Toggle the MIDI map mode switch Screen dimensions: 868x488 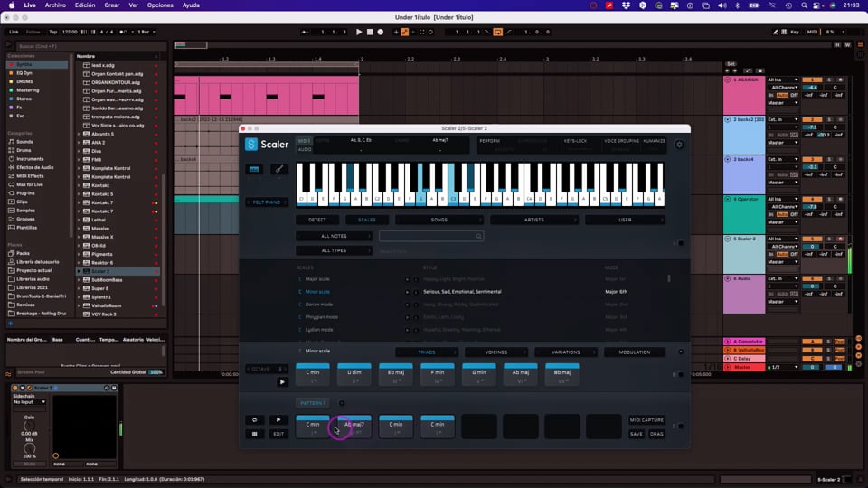[812, 33]
